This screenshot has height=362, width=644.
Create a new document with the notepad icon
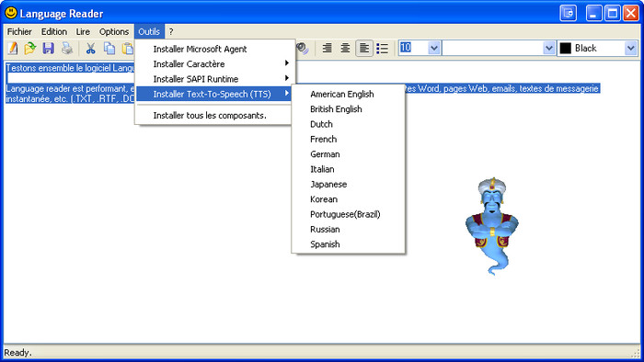[x=13, y=49]
